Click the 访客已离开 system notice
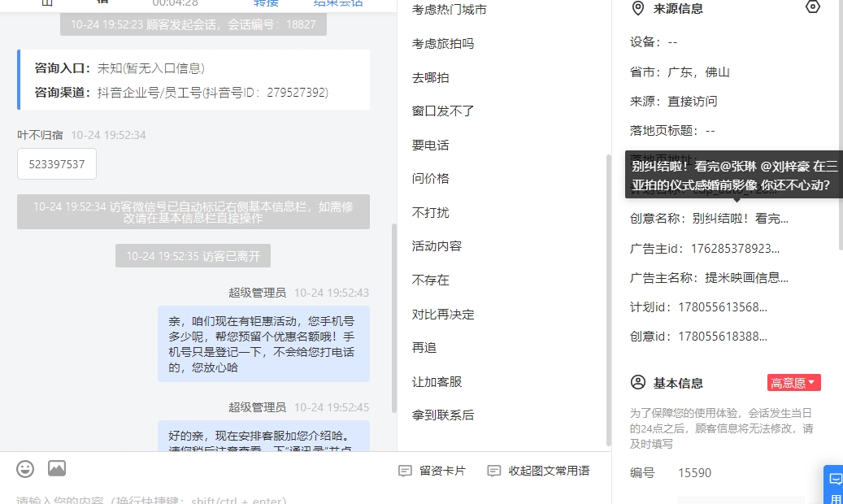 click(193, 256)
